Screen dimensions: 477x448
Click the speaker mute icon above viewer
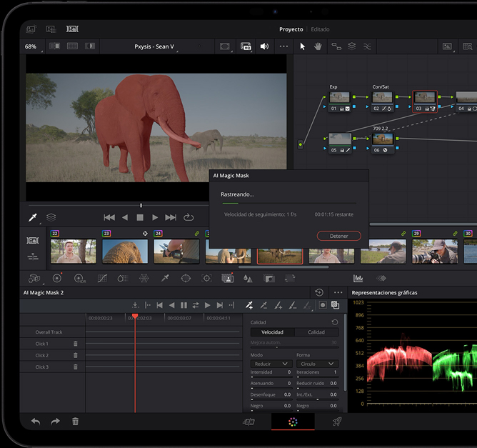(264, 46)
